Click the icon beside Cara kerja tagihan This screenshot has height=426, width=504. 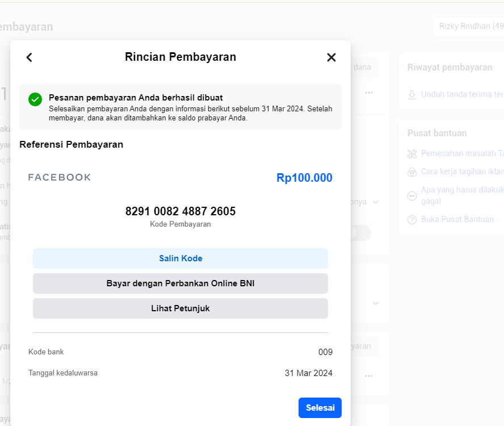tap(412, 172)
